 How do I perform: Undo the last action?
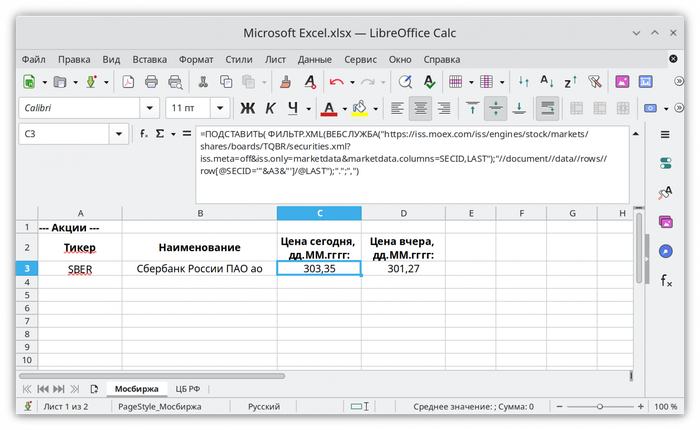point(336,82)
